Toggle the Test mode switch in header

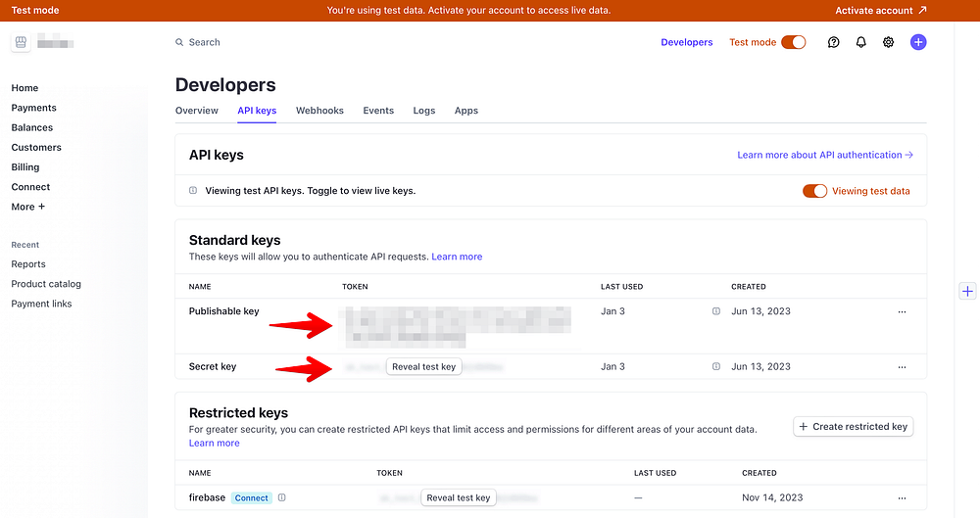click(794, 42)
